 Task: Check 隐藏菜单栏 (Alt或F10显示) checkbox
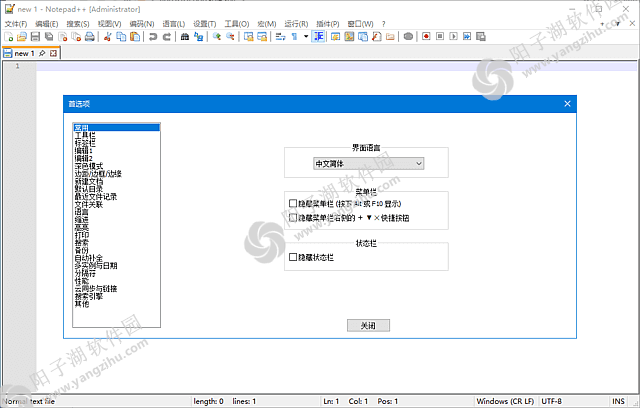click(293, 203)
